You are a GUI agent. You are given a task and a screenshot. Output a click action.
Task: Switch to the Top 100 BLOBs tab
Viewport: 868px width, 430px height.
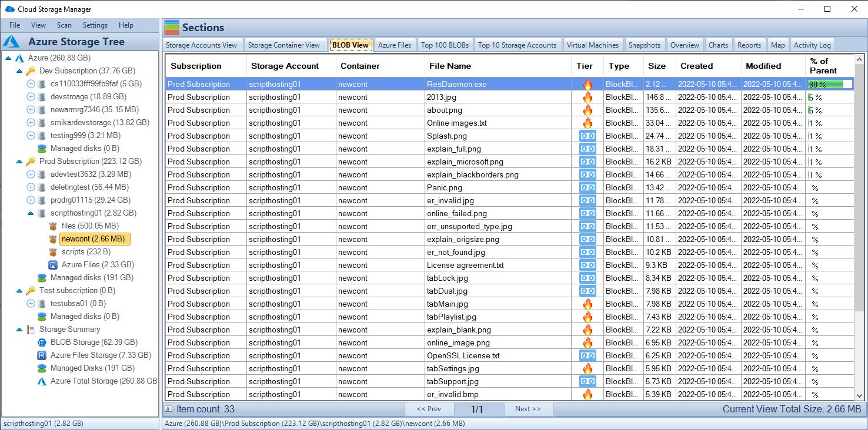[445, 45]
